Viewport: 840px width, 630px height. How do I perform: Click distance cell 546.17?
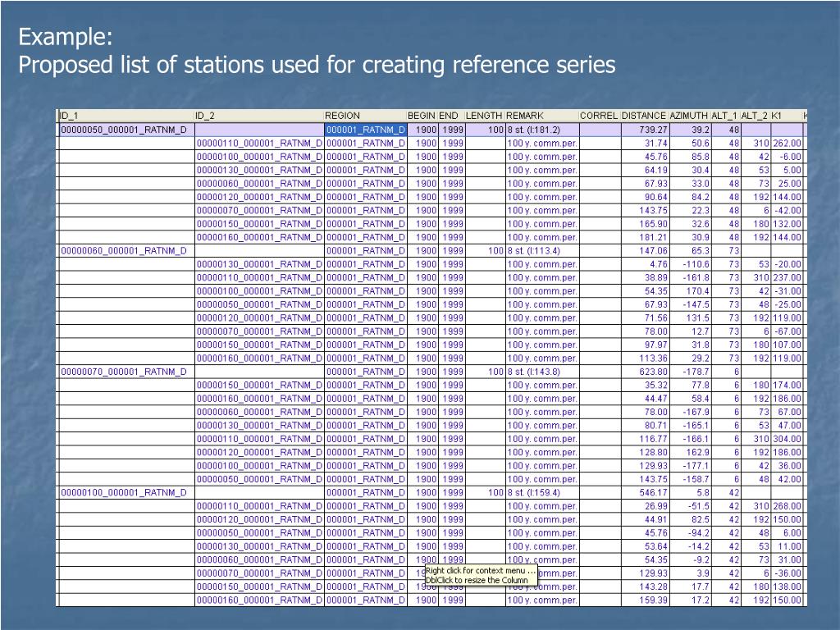[645, 493]
